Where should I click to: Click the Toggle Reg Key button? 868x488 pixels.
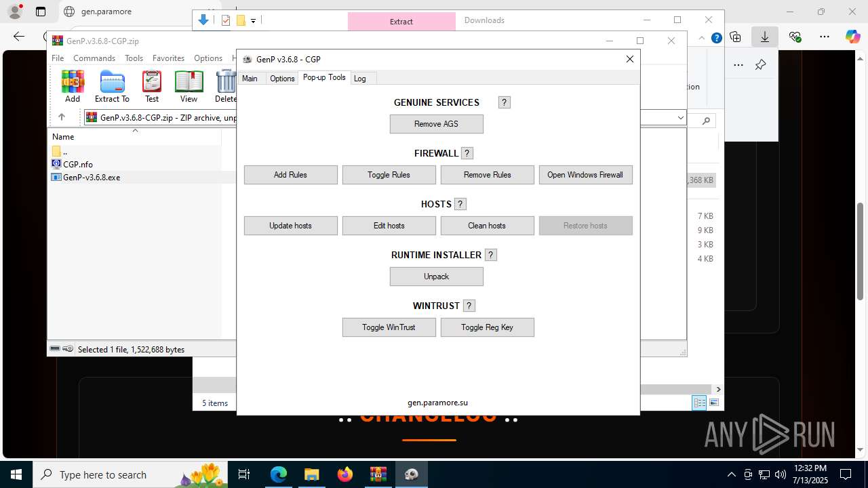pyautogui.click(x=488, y=327)
